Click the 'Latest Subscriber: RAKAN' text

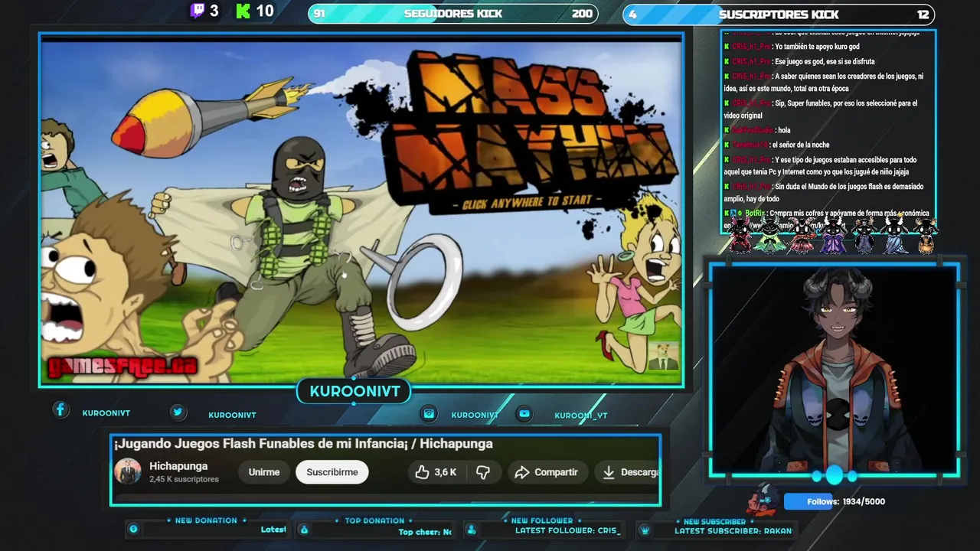(733, 530)
